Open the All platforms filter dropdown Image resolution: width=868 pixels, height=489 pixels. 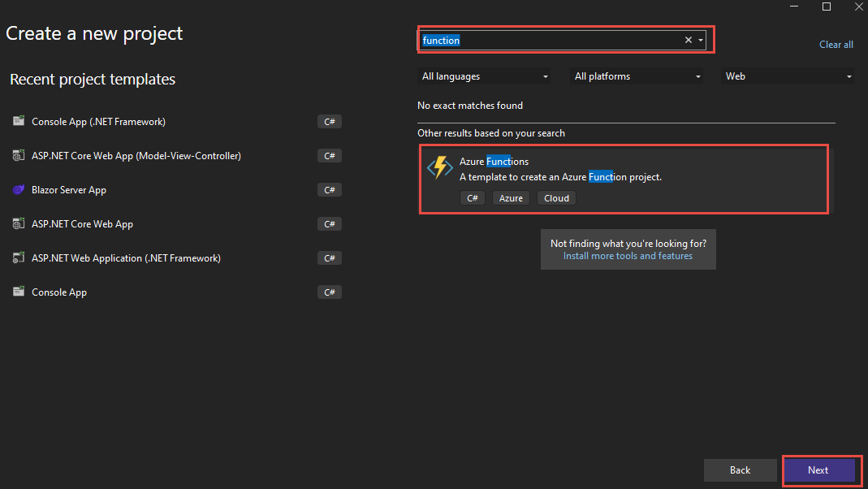pos(637,76)
